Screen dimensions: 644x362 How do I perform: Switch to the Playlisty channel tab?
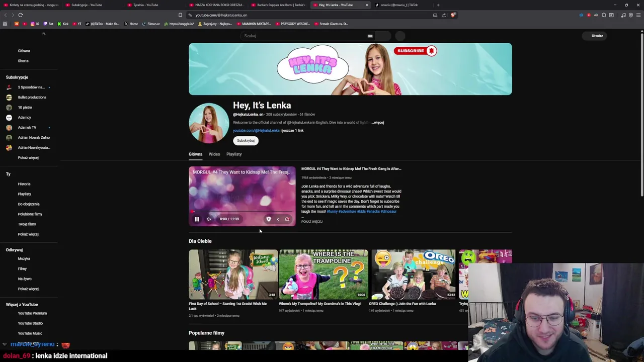[234, 154]
